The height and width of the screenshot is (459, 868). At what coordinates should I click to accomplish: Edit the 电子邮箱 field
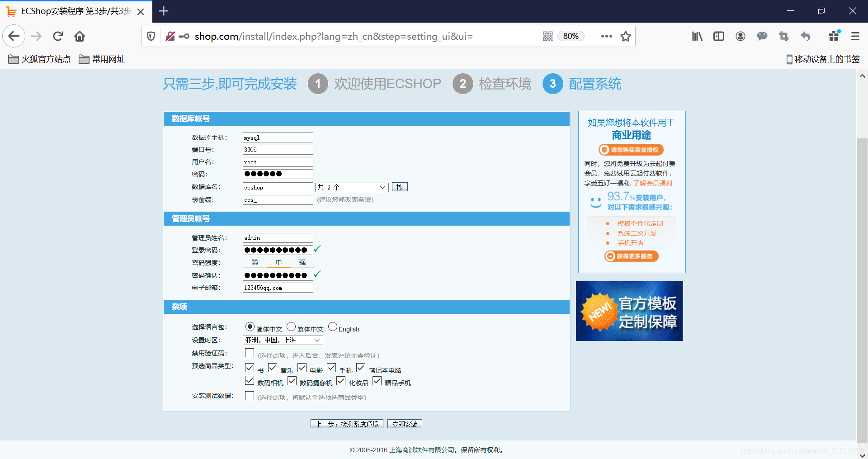tap(278, 288)
